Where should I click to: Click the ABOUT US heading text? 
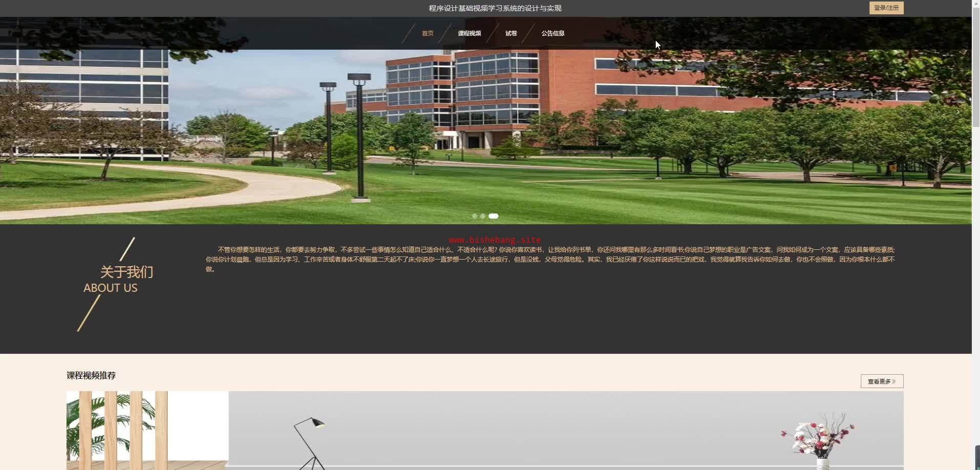[110, 288]
